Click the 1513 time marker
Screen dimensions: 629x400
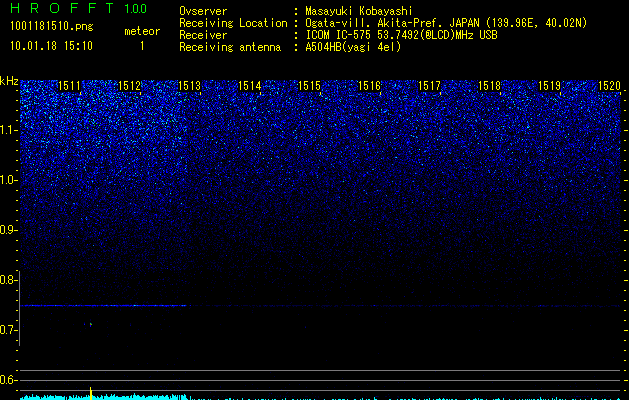pos(189,85)
